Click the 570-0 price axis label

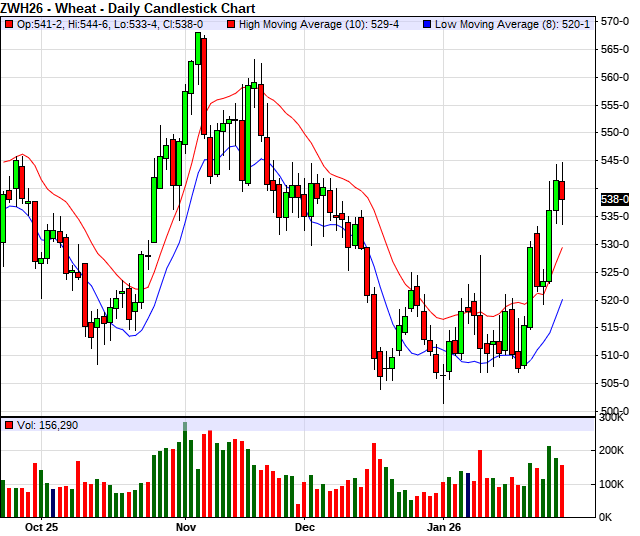614,21
